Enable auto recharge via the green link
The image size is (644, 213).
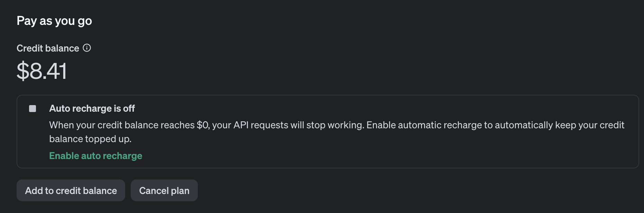tap(96, 156)
